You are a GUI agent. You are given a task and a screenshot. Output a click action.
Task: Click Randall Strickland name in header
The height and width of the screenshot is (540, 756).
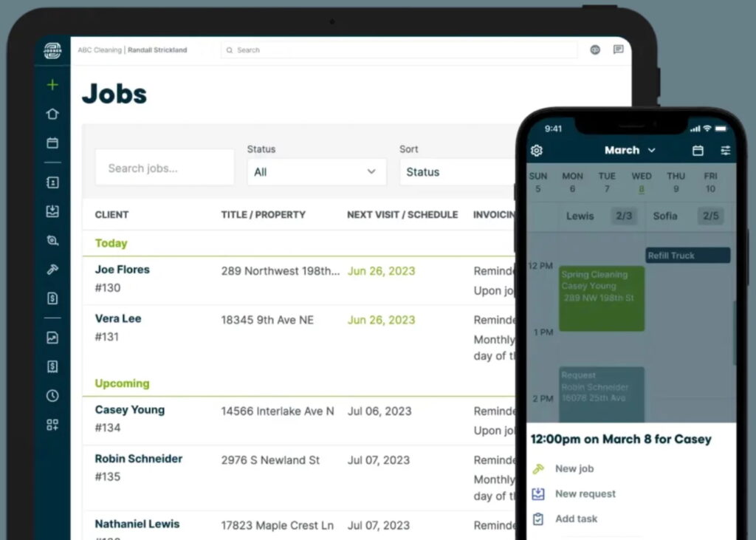tap(157, 49)
